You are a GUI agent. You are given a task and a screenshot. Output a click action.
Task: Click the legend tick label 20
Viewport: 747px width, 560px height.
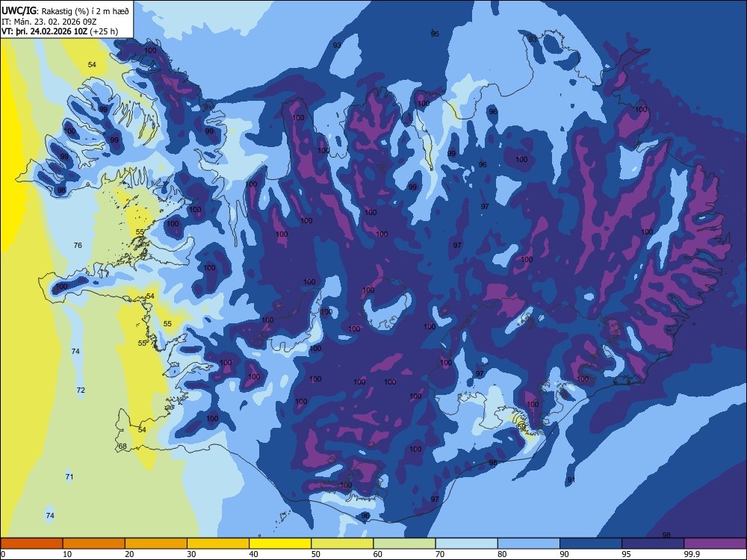click(x=129, y=554)
